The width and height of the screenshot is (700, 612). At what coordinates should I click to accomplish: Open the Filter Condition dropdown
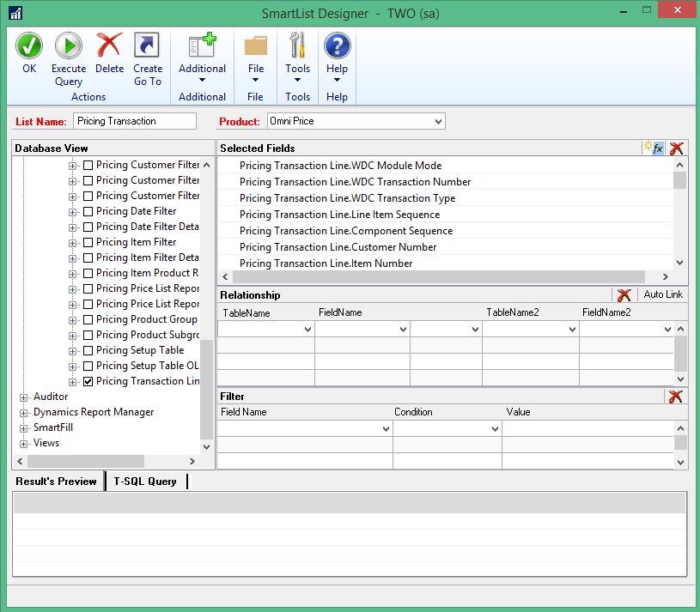[495, 428]
